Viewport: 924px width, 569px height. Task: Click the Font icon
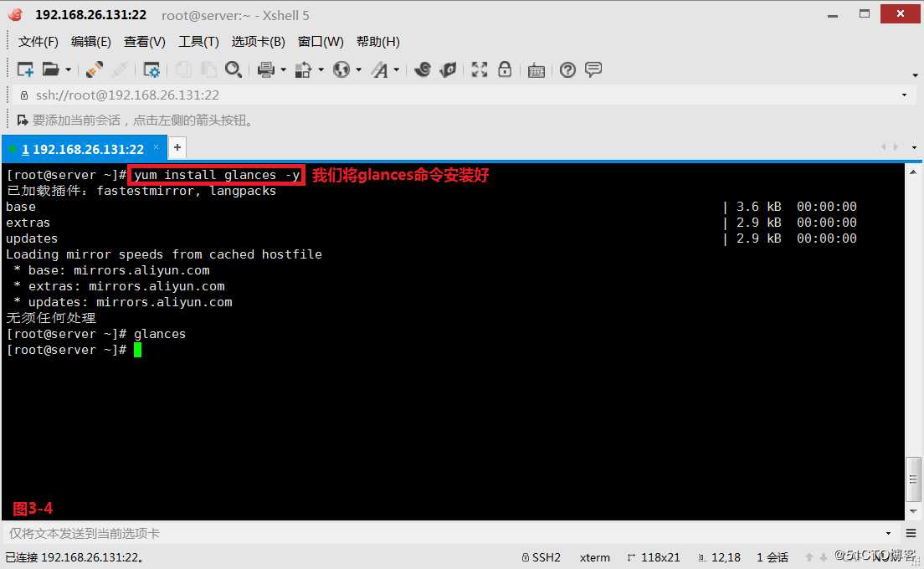tap(379, 69)
